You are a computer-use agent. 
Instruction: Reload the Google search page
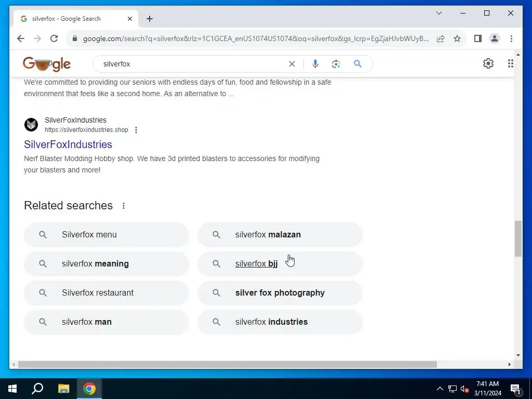[54, 38]
